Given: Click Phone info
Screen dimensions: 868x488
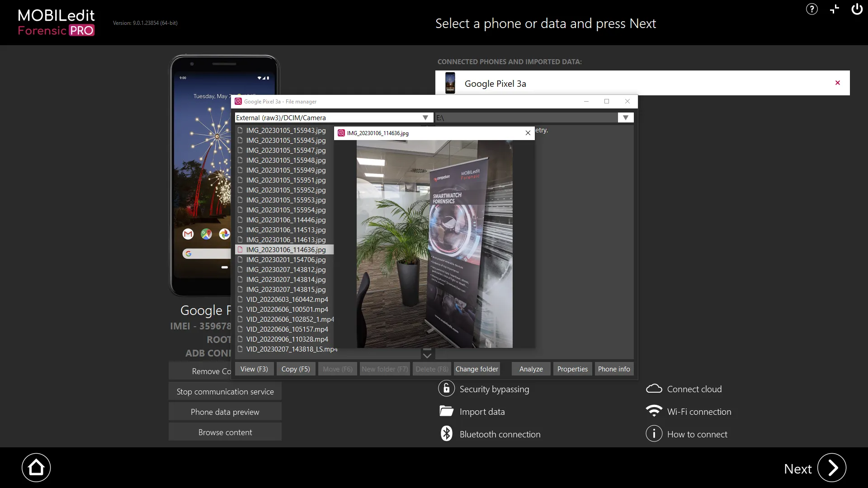Looking at the screenshot, I should 613,369.
